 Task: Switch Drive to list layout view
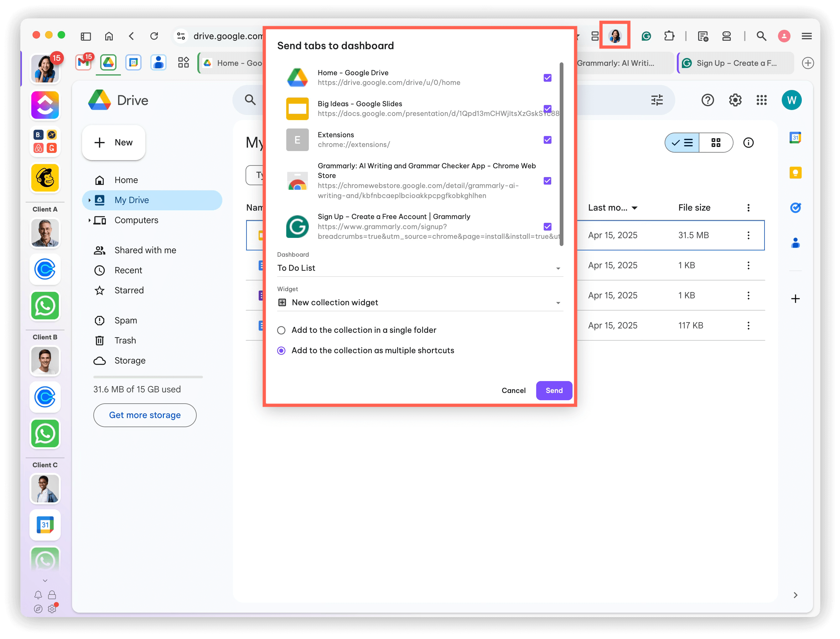682,143
